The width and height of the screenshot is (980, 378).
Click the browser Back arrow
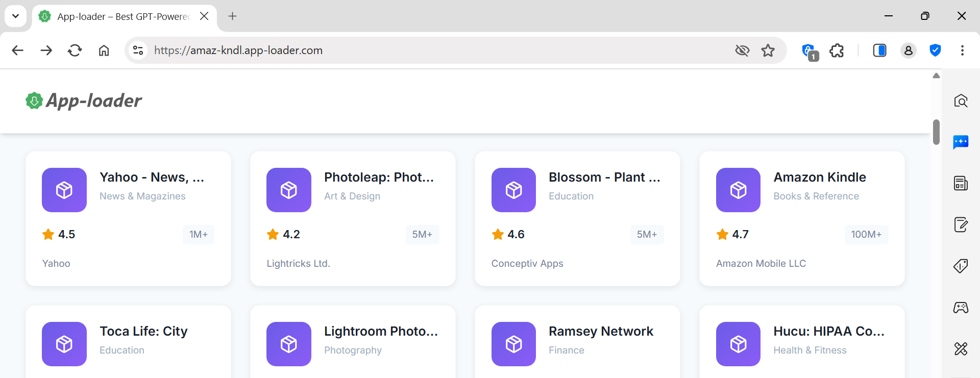click(18, 51)
